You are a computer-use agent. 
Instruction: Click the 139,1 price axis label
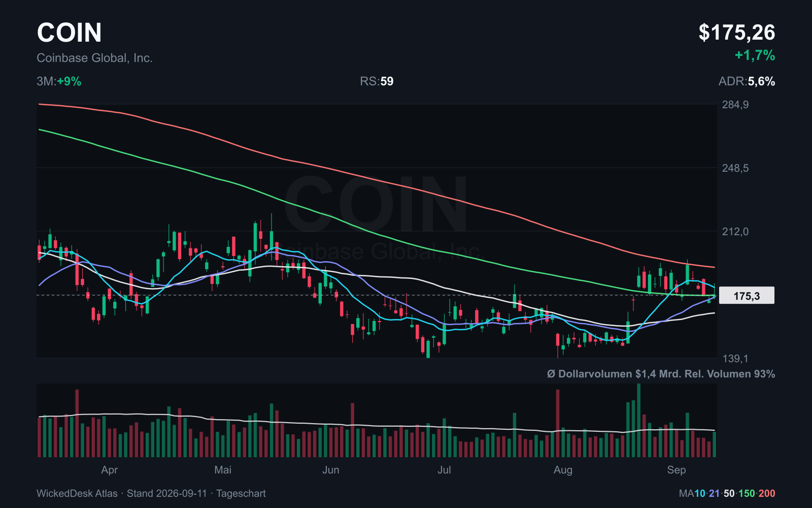(735, 359)
